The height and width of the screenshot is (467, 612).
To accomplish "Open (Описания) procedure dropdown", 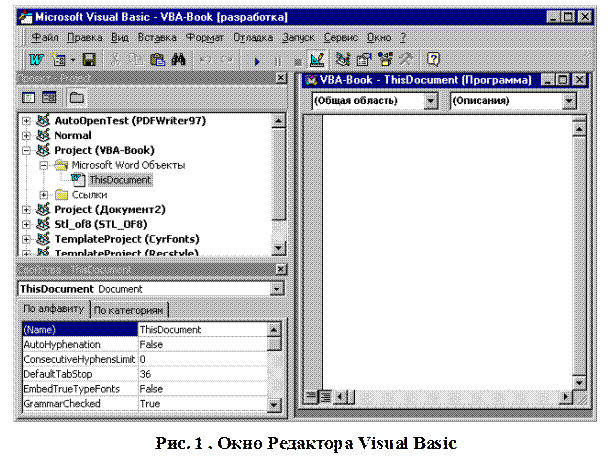I will point(569,101).
